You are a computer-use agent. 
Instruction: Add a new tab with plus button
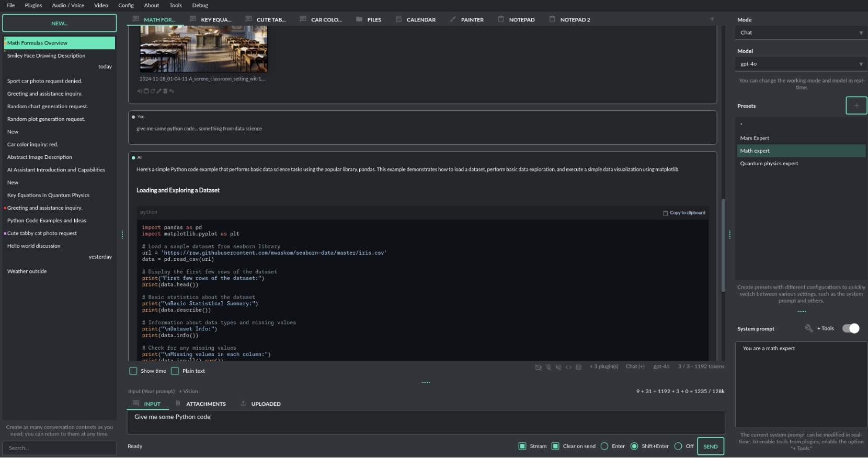coord(712,19)
